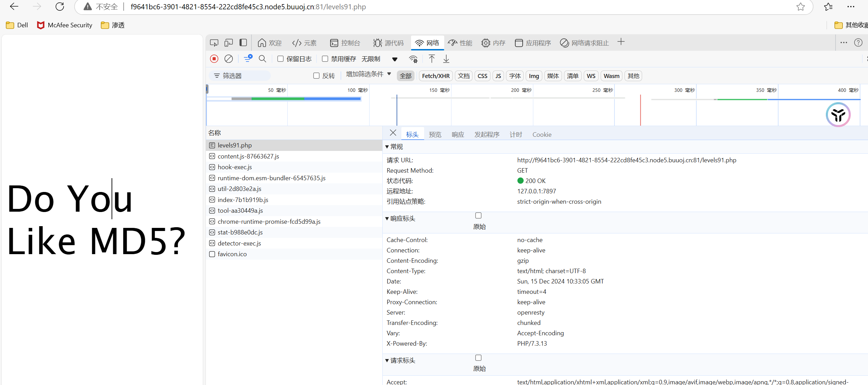Export the HAR file with download icon
The width and height of the screenshot is (868, 385).
(x=446, y=59)
